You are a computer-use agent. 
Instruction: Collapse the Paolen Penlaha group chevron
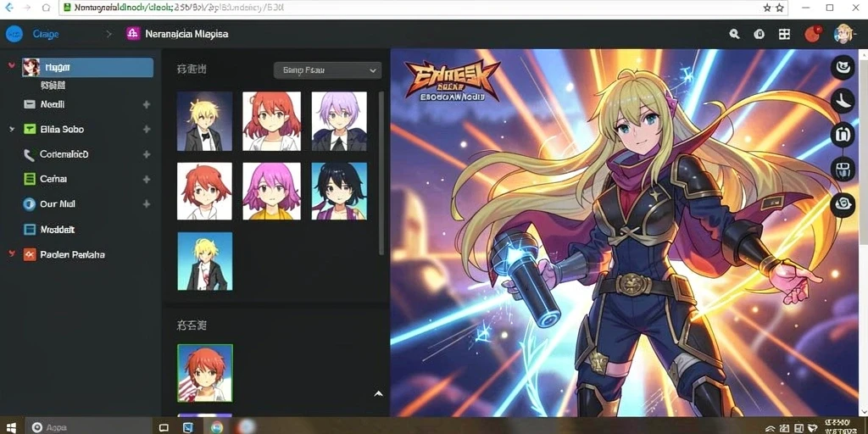pyautogui.click(x=12, y=254)
